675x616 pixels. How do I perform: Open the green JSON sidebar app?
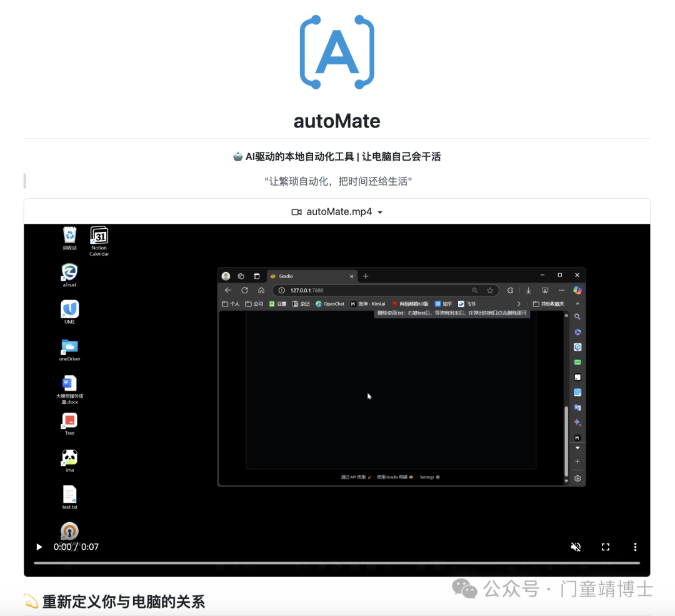[577, 362]
